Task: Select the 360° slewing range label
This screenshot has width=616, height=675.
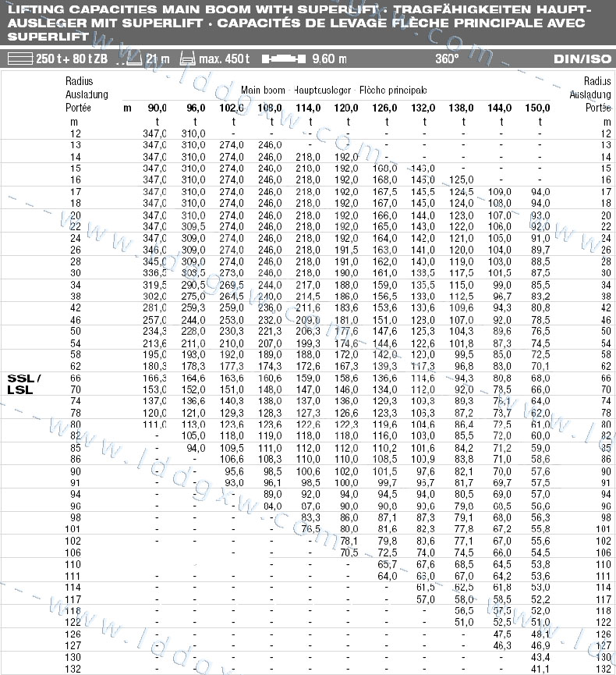Action: point(447,59)
